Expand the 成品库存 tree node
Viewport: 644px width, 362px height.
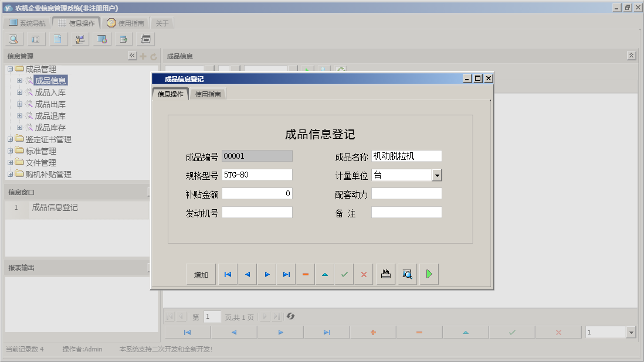19,128
